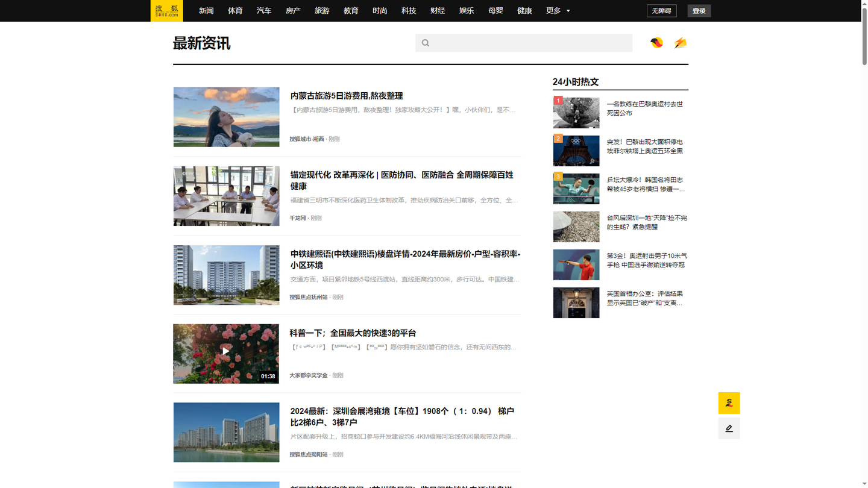Click summary text 交通方面，项目紧邻地铁5号线西渡站

404,280
